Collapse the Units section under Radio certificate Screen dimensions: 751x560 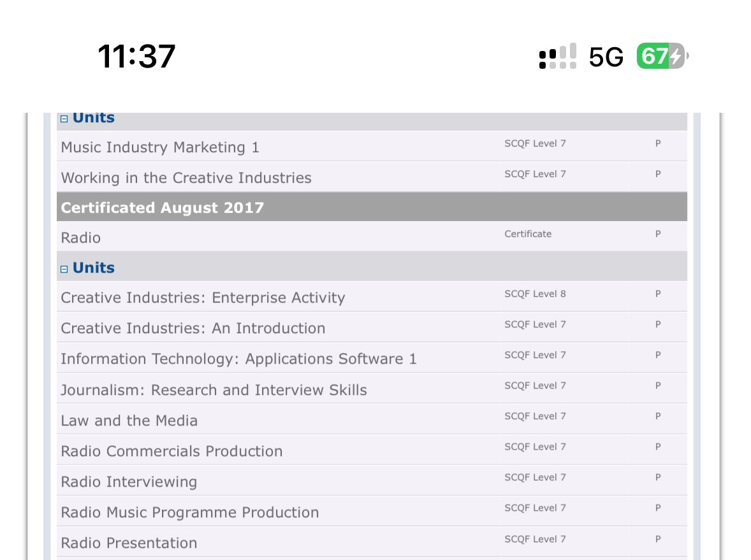(64, 269)
